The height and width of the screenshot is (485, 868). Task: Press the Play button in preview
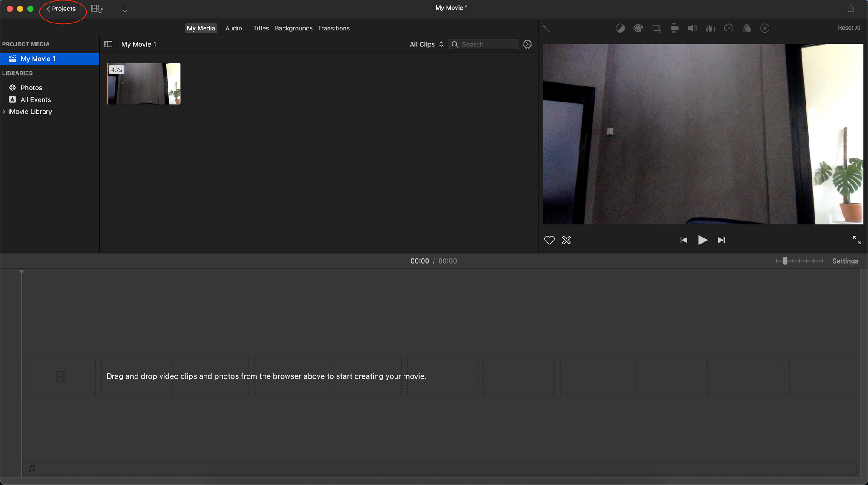[703, 240]
